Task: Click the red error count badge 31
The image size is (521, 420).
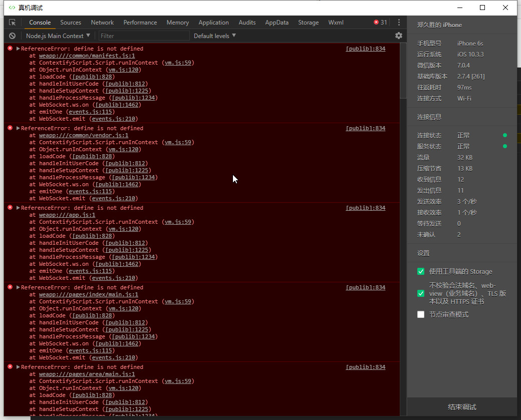Action: (380, 22)
